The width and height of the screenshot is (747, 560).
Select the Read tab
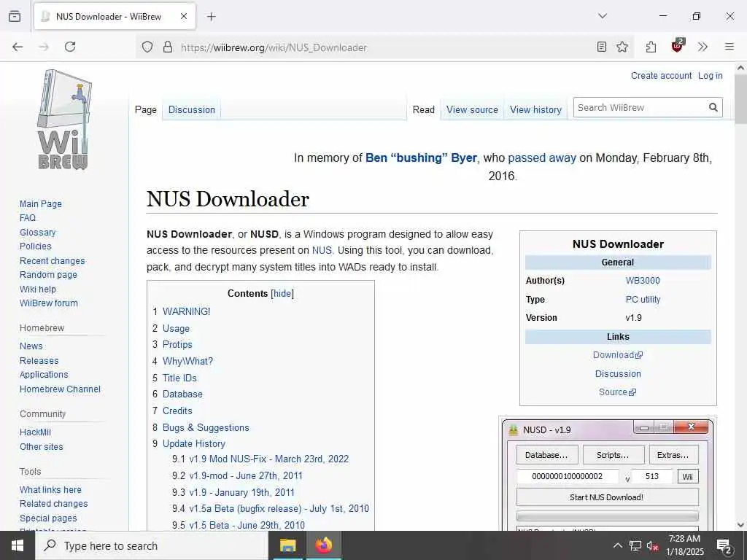424,109
